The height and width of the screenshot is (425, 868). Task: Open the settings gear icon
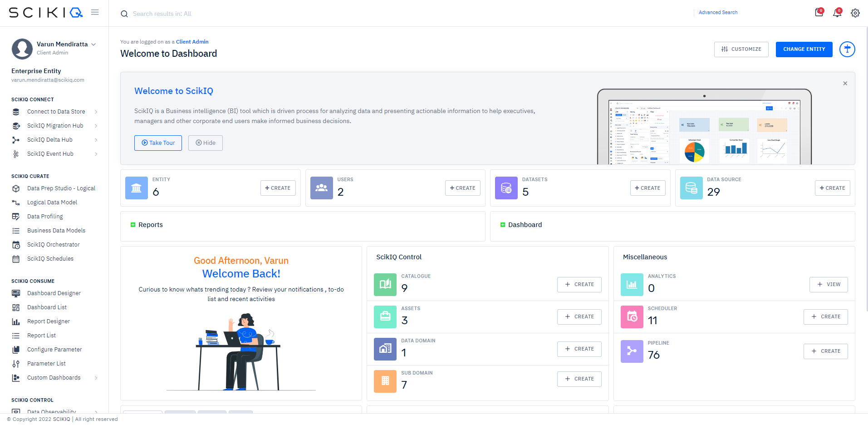tap(855, 13)
